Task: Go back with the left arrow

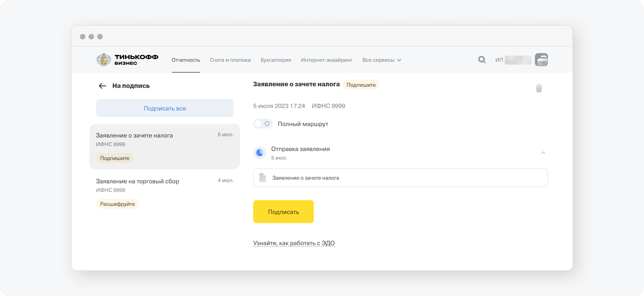Action: coord(103,86)
